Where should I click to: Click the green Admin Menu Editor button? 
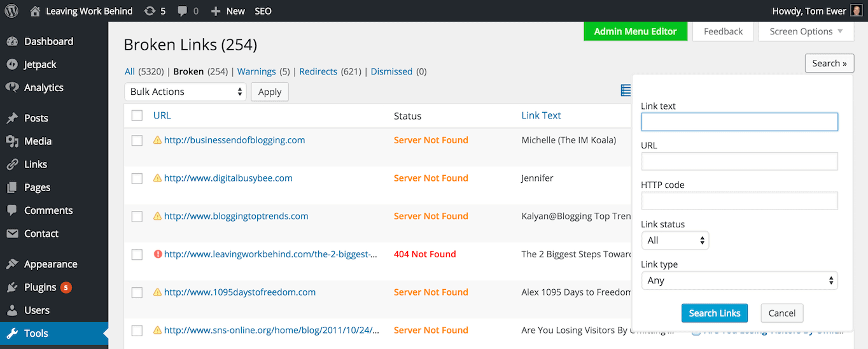click(635, 31)
